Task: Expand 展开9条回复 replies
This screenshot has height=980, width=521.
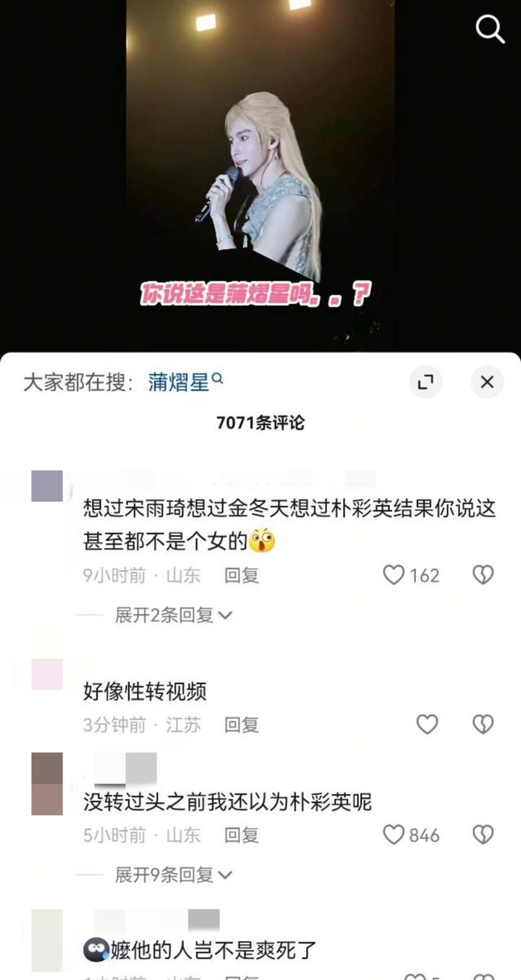Action: pos(173,875)
